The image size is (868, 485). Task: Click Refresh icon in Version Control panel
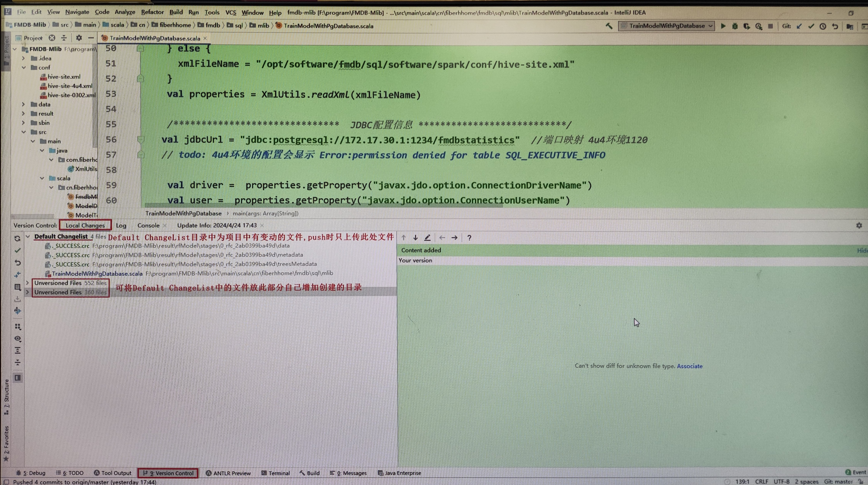tap(17, 238)
